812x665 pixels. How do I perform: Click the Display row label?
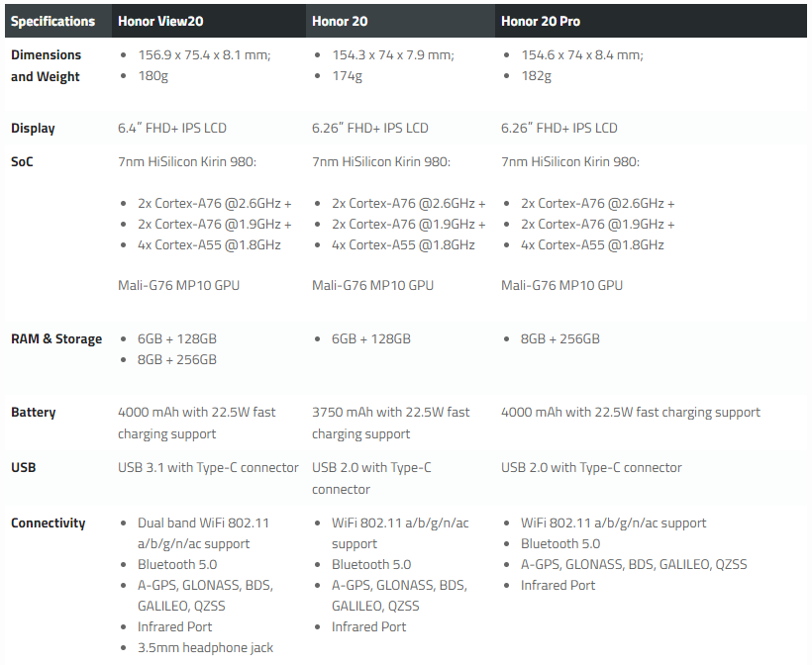point(33,128)
